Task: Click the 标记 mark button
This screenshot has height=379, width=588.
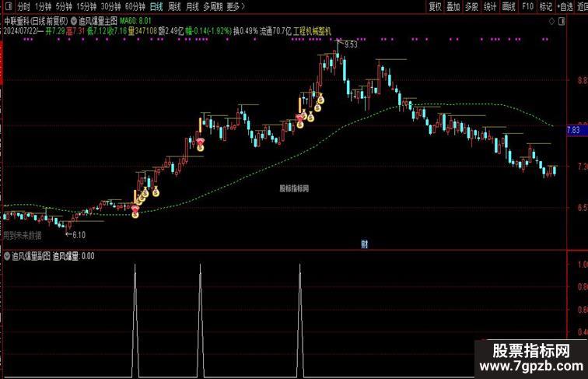Action: [546, 6]
